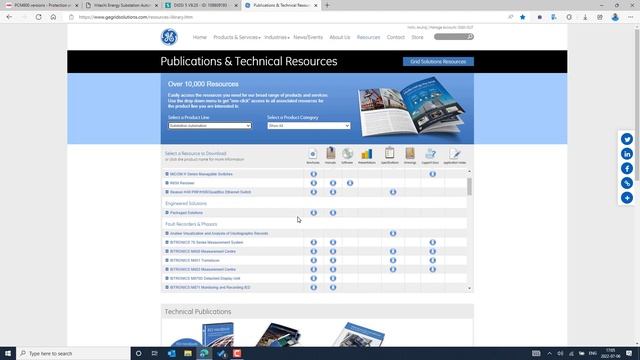
Task: Click the site search field
Action: [x=451, y=37]
